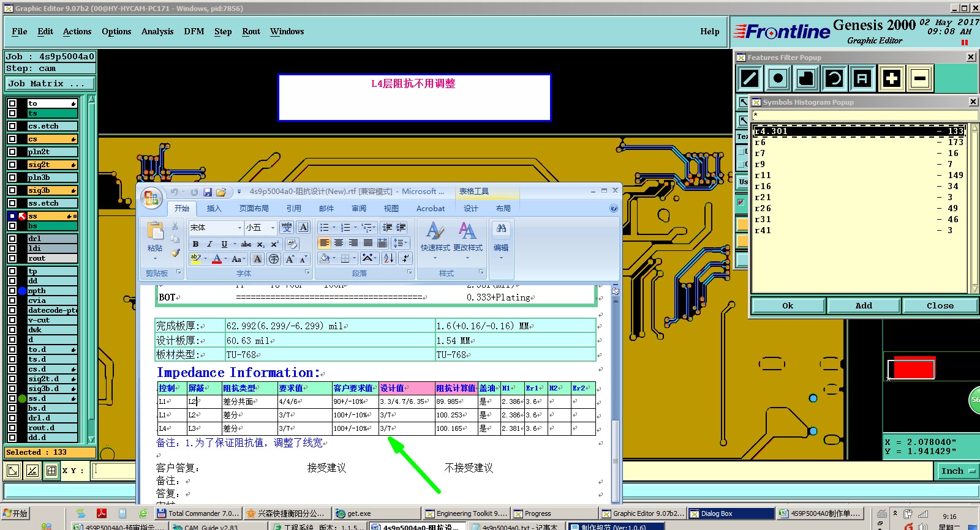Toggle checkbox for layer cs.etch
Viewport: 980px width, 530px height.
click(12, 126)
